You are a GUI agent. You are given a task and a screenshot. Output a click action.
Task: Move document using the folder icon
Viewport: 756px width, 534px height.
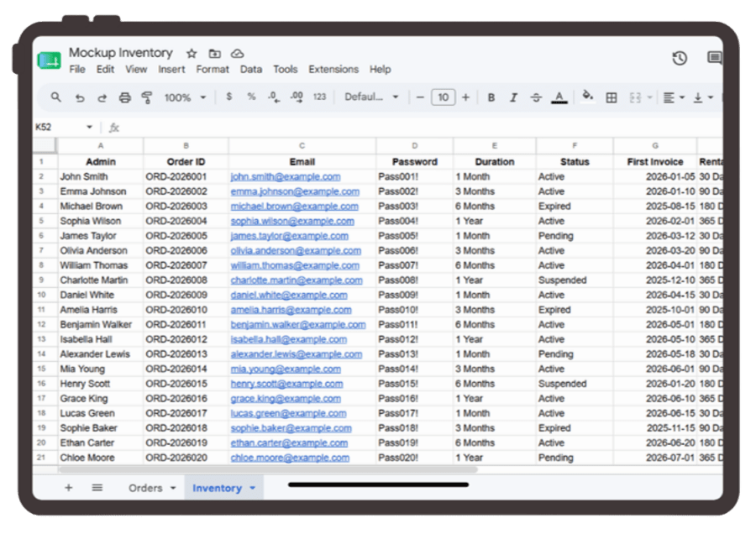point(214,54)
